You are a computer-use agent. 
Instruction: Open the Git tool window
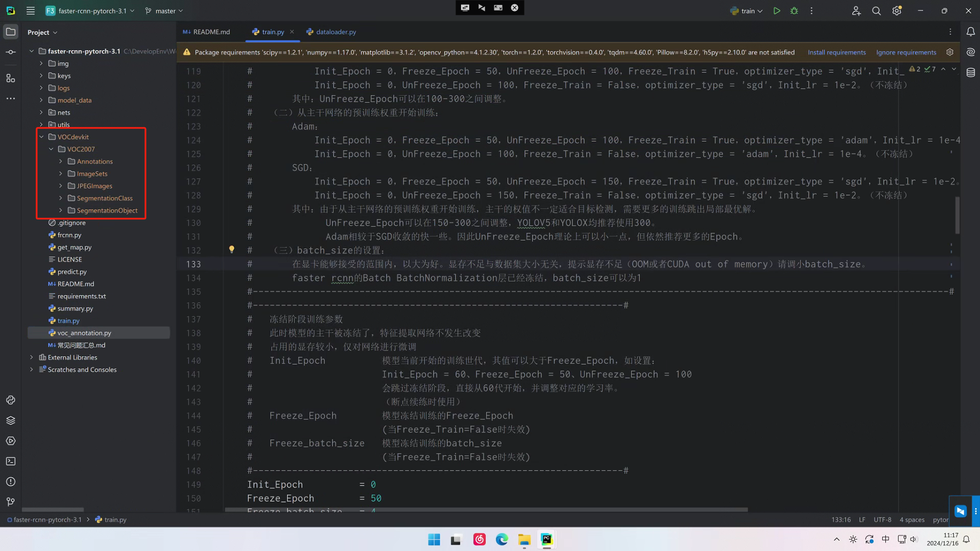[10, 502]
